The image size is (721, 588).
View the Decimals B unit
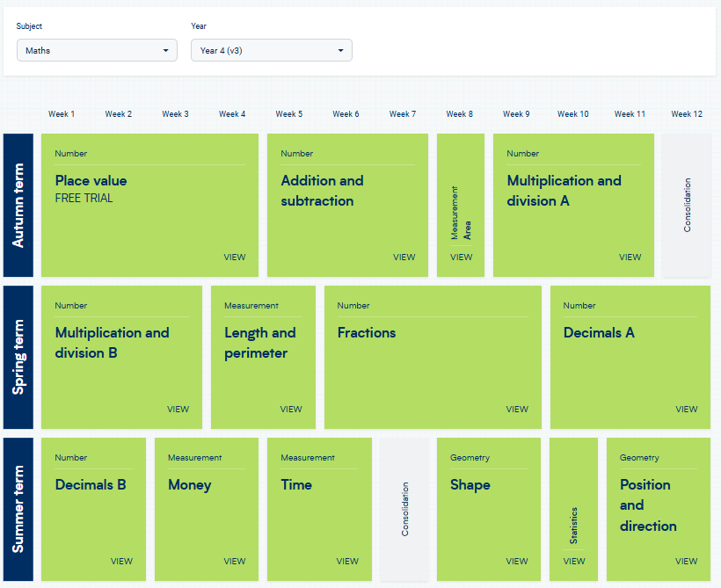click(x=121, y=561)
